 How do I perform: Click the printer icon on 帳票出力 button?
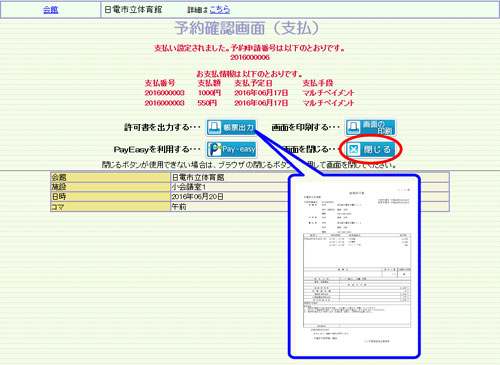tap(214, 127)
